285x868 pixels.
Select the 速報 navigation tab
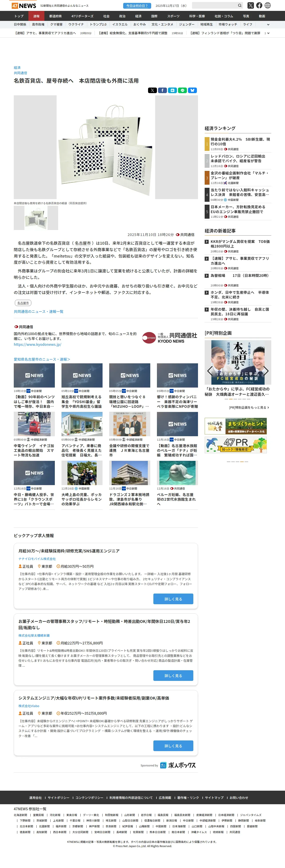click(x=36, y=16)
